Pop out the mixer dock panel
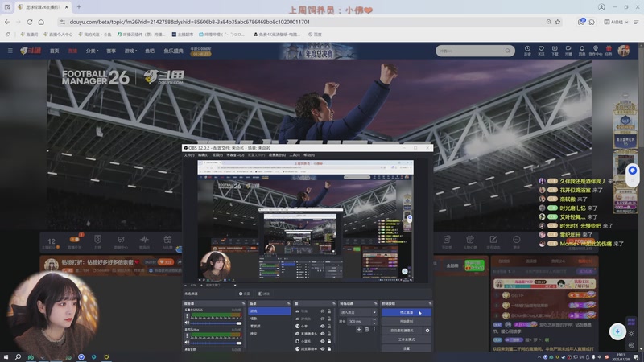644x362 pixels. coord(243,304)
